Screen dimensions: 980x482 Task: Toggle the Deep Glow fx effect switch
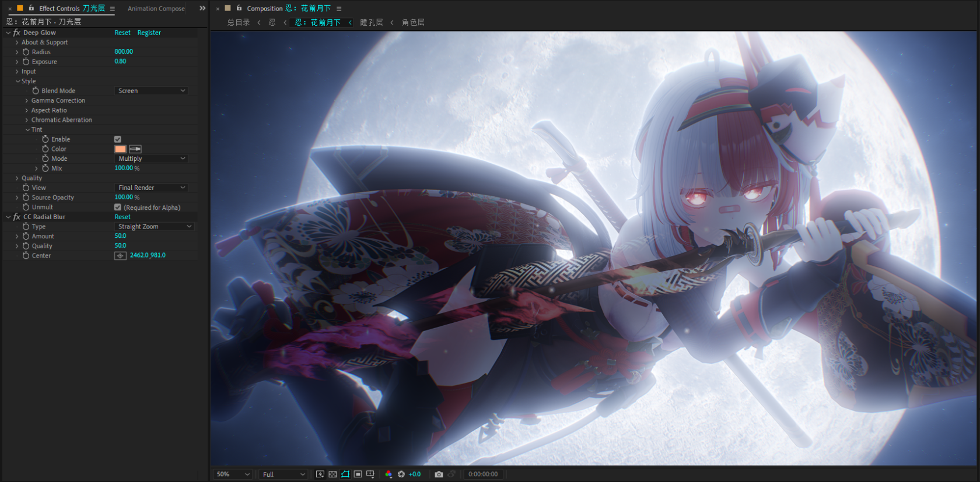[x=17, y=33]
